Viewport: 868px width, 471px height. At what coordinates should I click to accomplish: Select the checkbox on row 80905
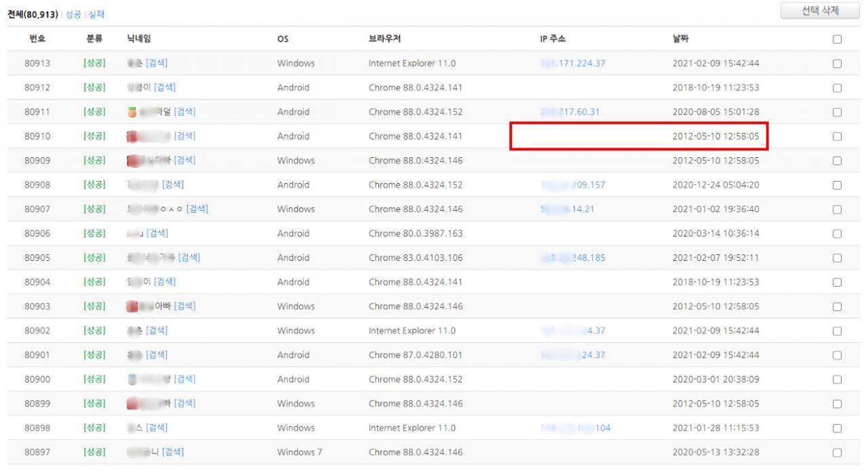(x=837, y=258)
